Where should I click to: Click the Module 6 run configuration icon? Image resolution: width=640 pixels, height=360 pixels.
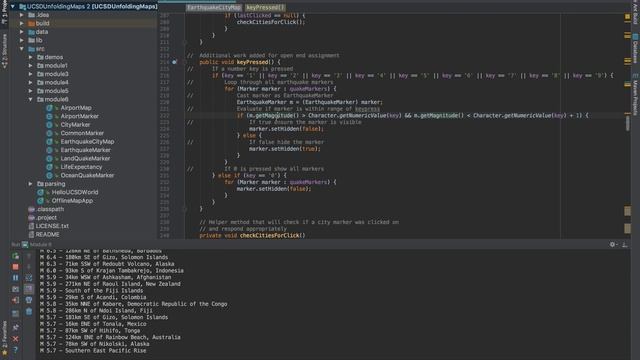click(x=25, y=244)
